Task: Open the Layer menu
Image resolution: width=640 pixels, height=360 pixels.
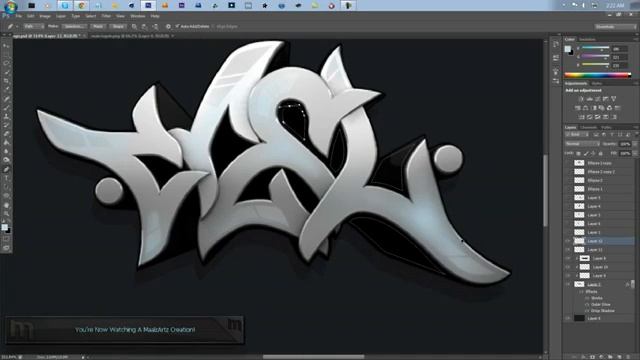Action: [61, 16]
